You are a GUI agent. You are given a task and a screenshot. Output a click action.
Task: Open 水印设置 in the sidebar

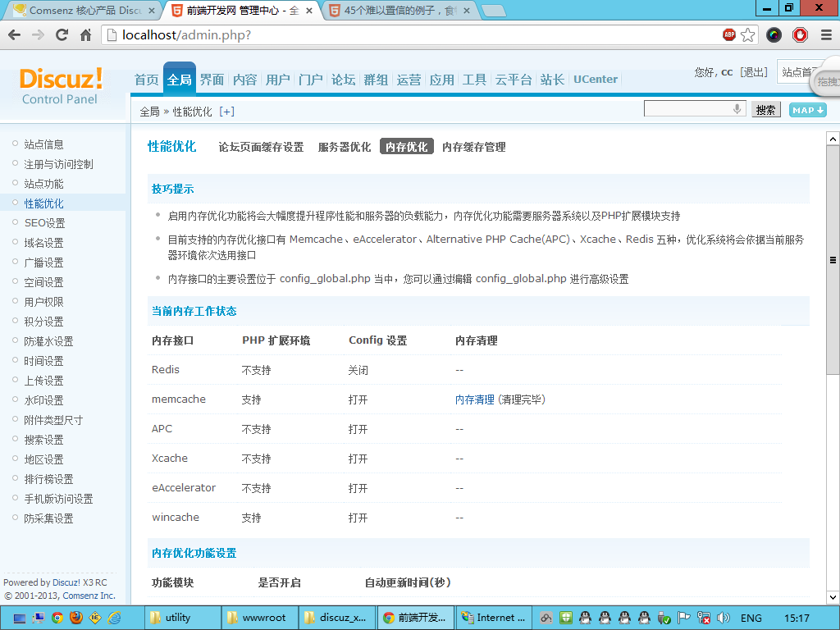(44, 400)
